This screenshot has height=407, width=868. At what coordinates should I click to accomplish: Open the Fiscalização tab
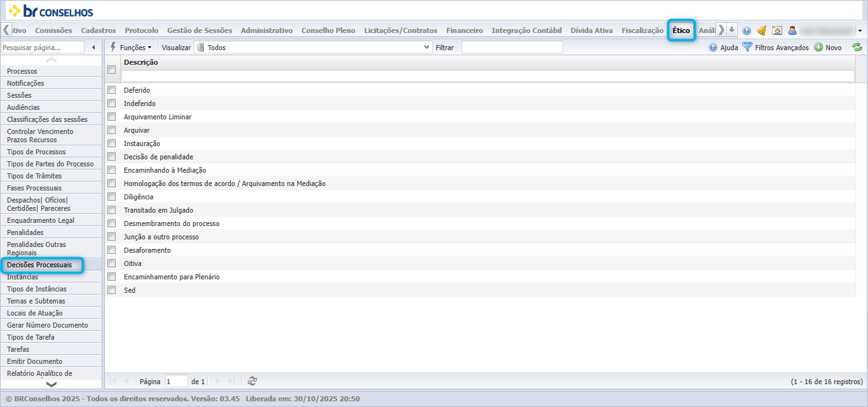642,30
